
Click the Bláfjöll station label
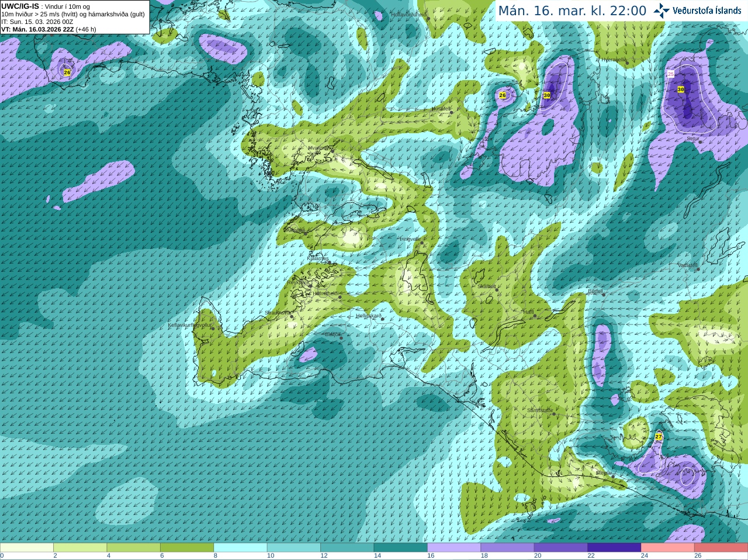333,334
